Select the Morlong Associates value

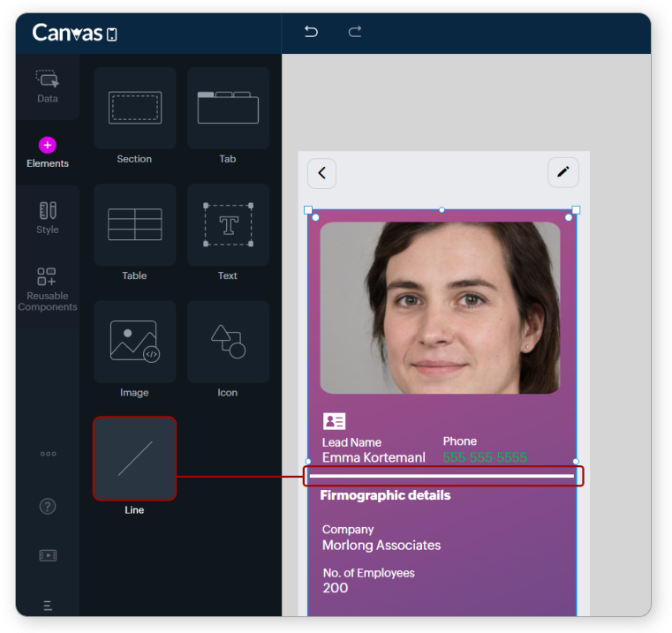pyautogui.click(x=381, y=545)
